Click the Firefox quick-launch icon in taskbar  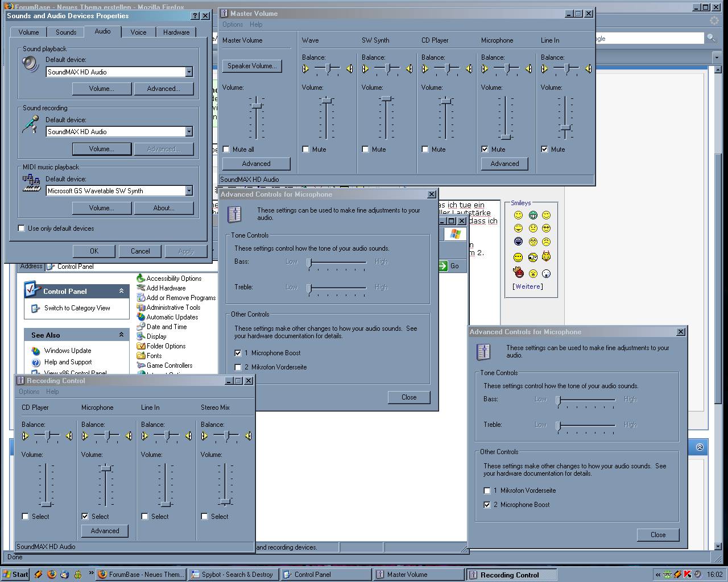tap(52, 575)
